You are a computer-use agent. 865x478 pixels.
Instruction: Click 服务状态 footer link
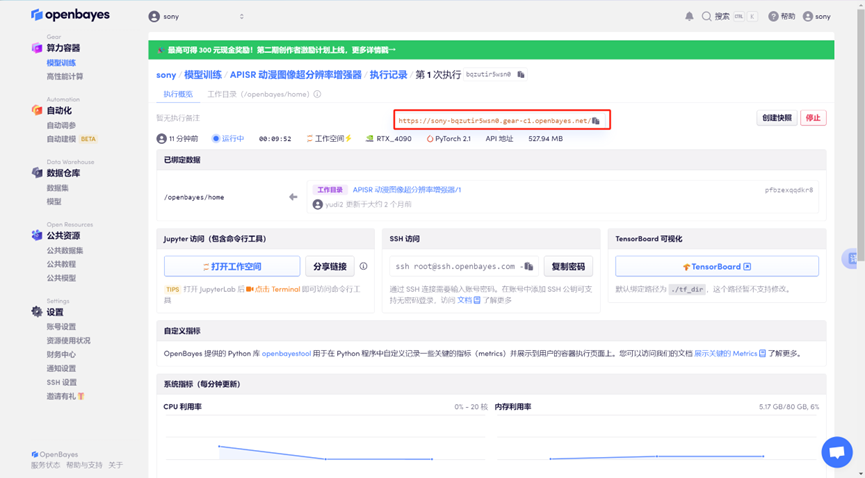[45, 465]
